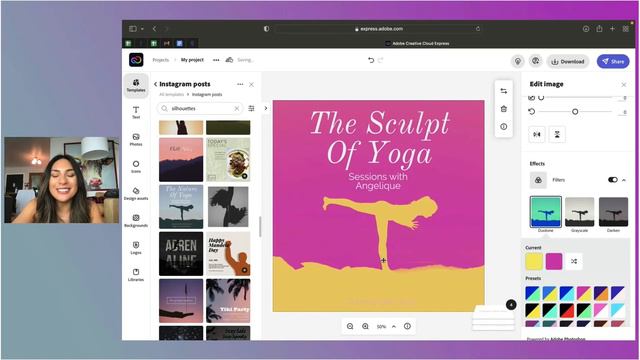Click the lightbulb tips icon
640x360 pixels.
pos(518,61)
